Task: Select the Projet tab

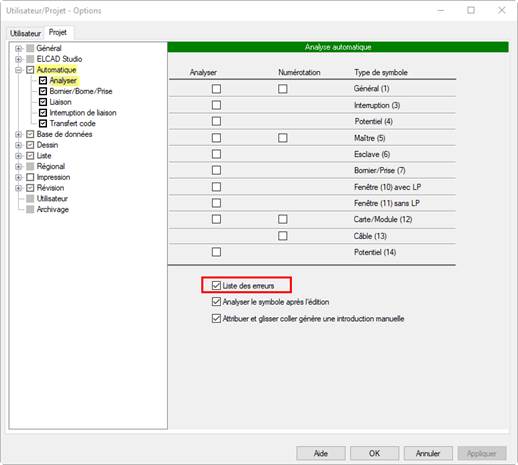Action: [58, 32]
